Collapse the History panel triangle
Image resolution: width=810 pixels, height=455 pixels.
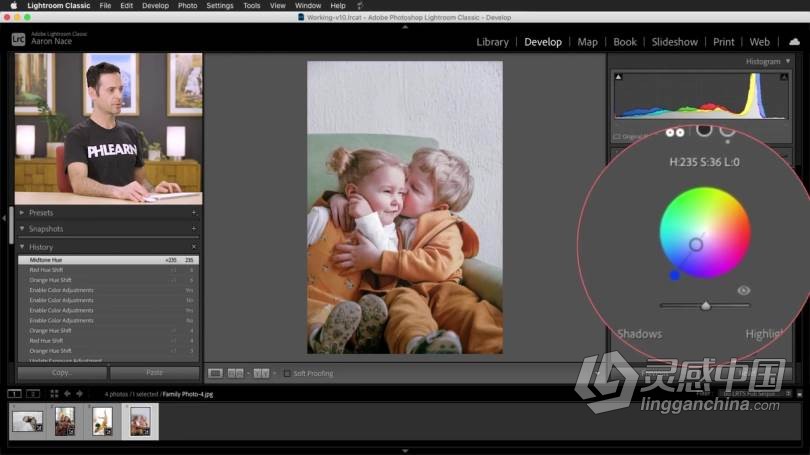coord(22,247)
